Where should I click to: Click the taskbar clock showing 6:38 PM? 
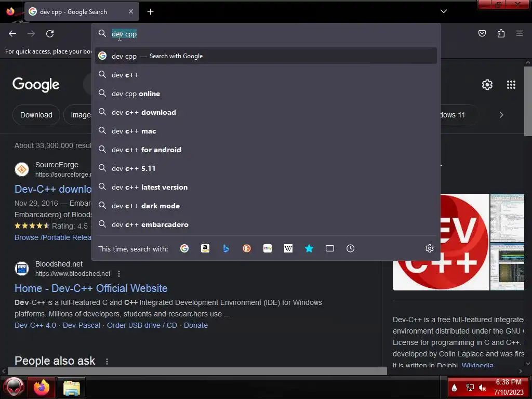(x=509, y=387)
